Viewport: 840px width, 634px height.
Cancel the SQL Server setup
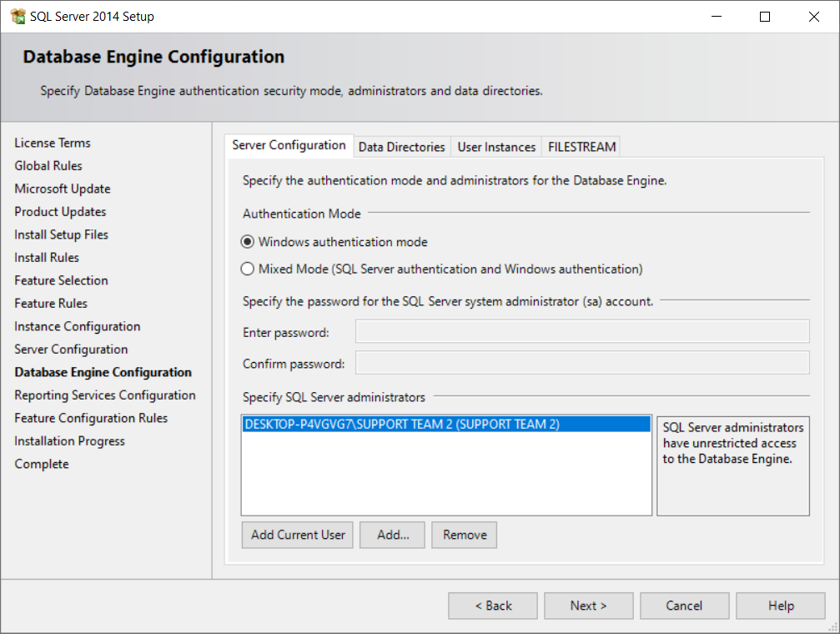pyautogui.click(x=684, y=606)
